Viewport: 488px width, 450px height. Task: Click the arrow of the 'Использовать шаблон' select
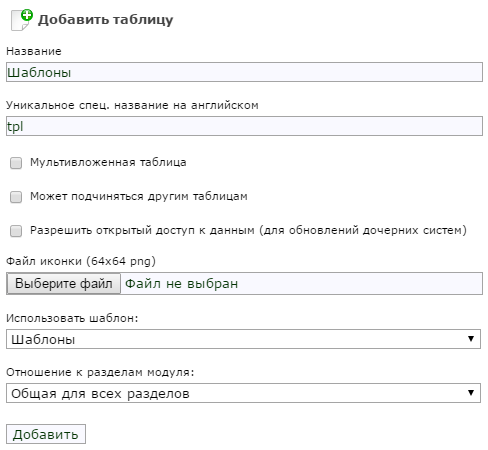[x=471, y=339]
